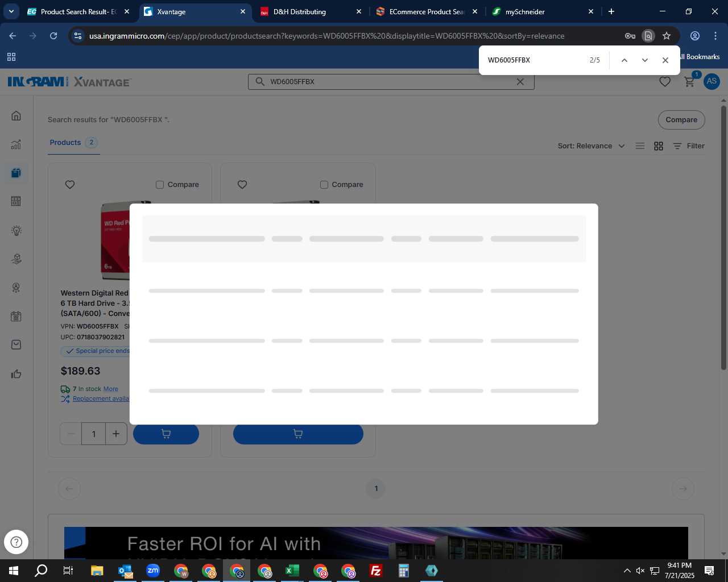This screenshot has width=728, height=582.
Task: Click the quantity field showing 1
Action: click(94, 434)
